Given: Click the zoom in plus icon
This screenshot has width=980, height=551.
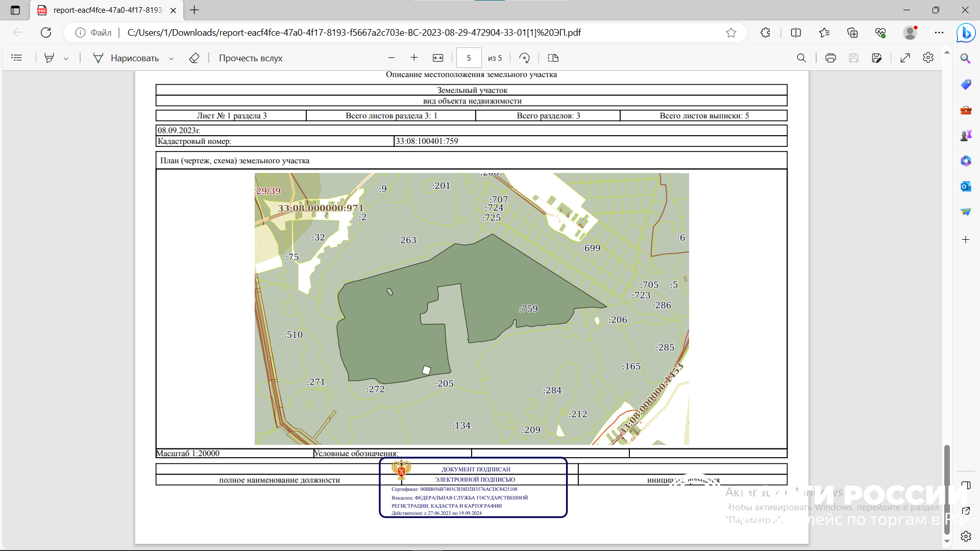Looking at the screenshot, I should (414, 58).
